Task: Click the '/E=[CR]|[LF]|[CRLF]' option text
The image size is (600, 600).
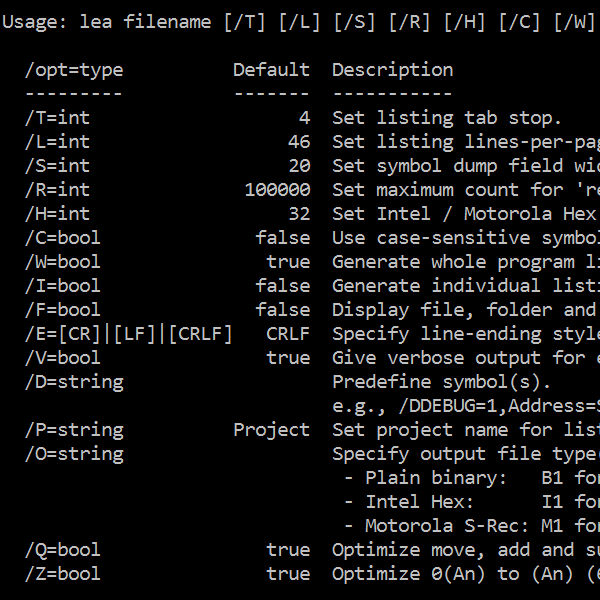Action: (x=129, y=334)
